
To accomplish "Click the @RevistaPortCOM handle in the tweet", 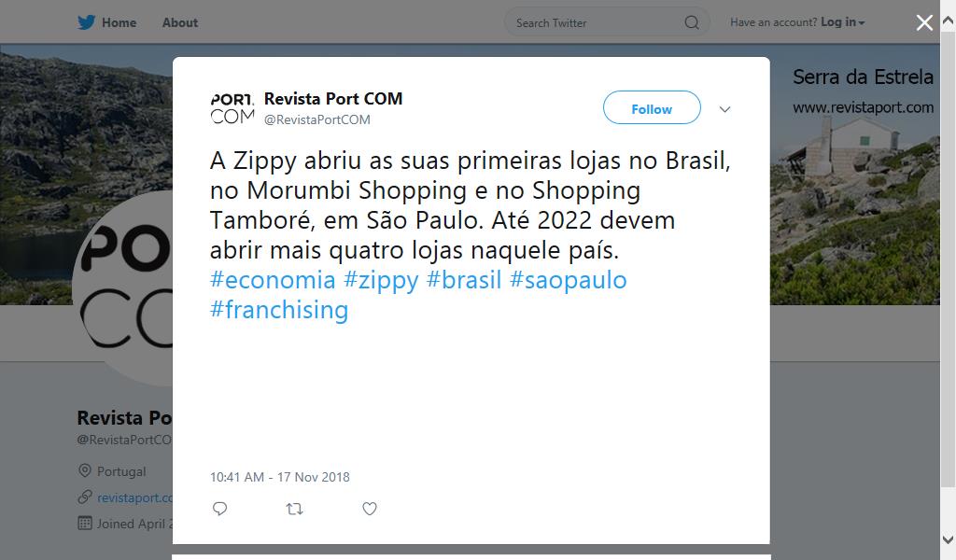I will tap(317, 120).
